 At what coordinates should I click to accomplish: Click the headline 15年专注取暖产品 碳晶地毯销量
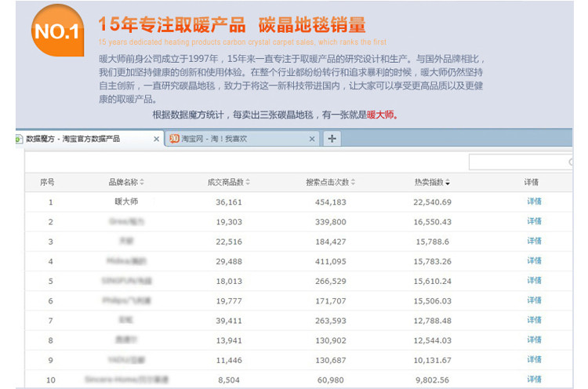tap(232, 25)
